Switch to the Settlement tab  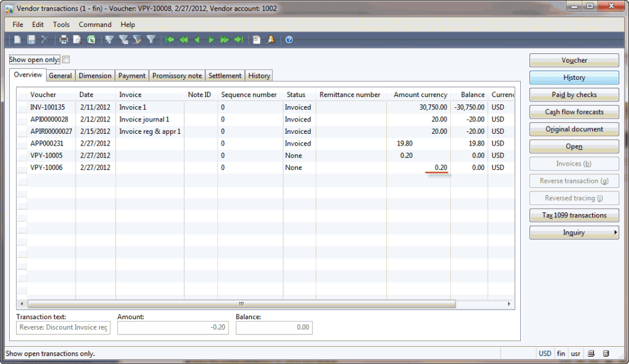point(225,75)
